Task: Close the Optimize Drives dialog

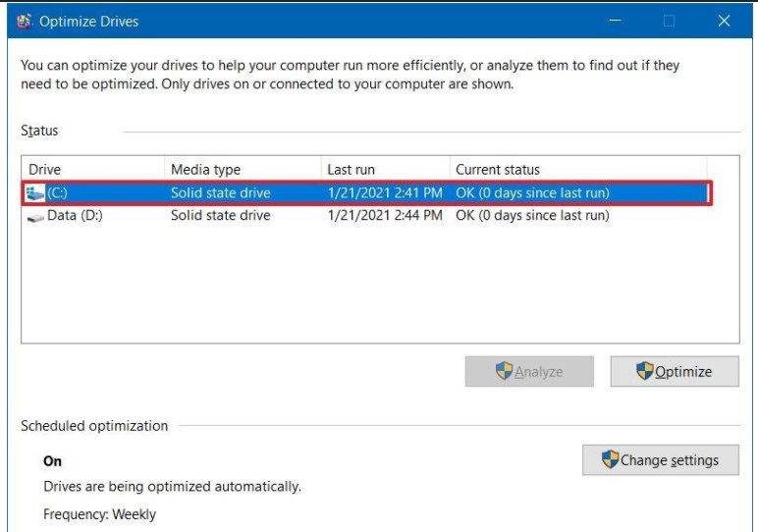Action: coord(724,21)
